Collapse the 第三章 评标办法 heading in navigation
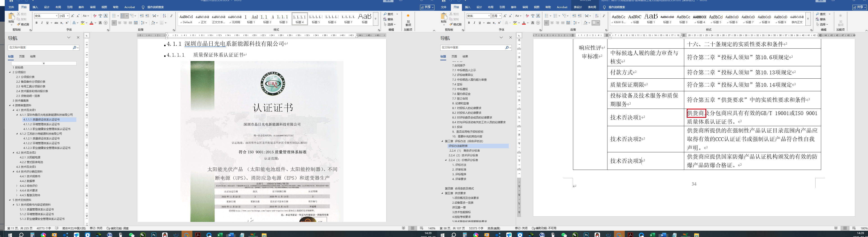 coord(442,141)
